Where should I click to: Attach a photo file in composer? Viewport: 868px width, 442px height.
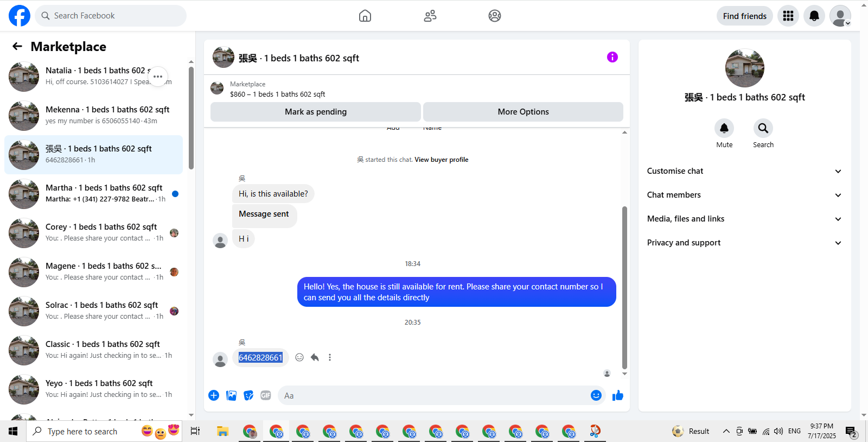(232, 395)
